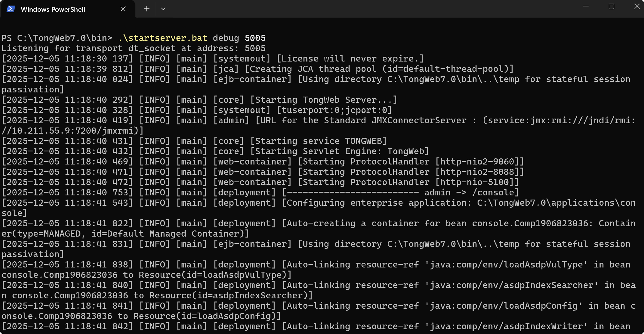Maximize the terminal window
Image resolution: width=644 pixels, height=334 pixels.
[611, 6]
